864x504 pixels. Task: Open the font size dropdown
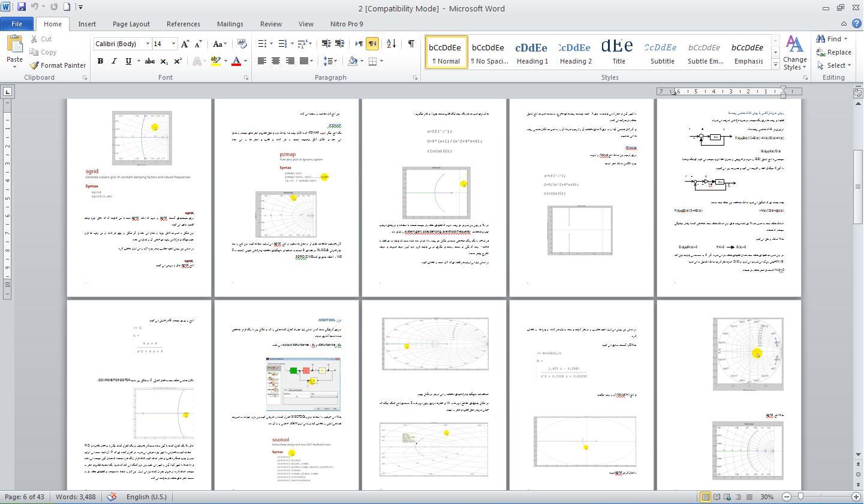[x=173, y=44]
